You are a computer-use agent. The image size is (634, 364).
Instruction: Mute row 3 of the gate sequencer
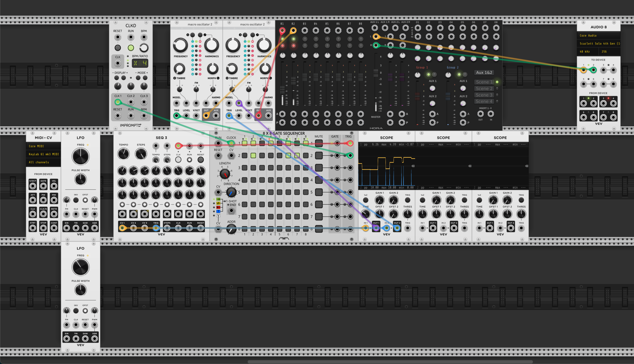[x=318, y=168]
